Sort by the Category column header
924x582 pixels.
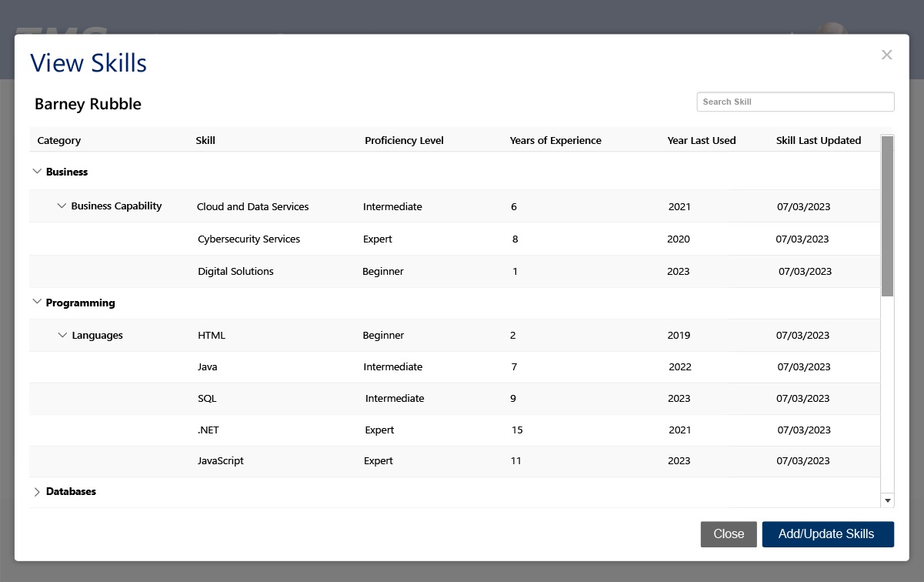point(59,141)
